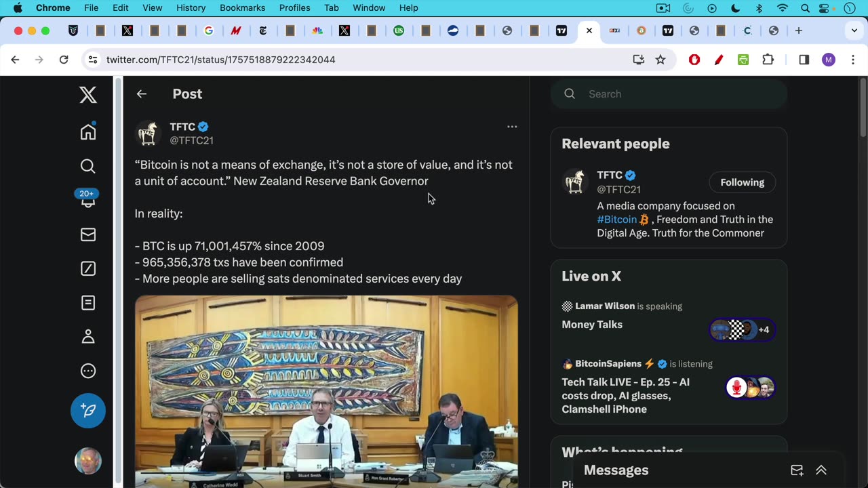The height and width of the screenshot is (488, 868).
Task: Toggle Do Not Disturb moon icon
Action: [x=736, y=8]
